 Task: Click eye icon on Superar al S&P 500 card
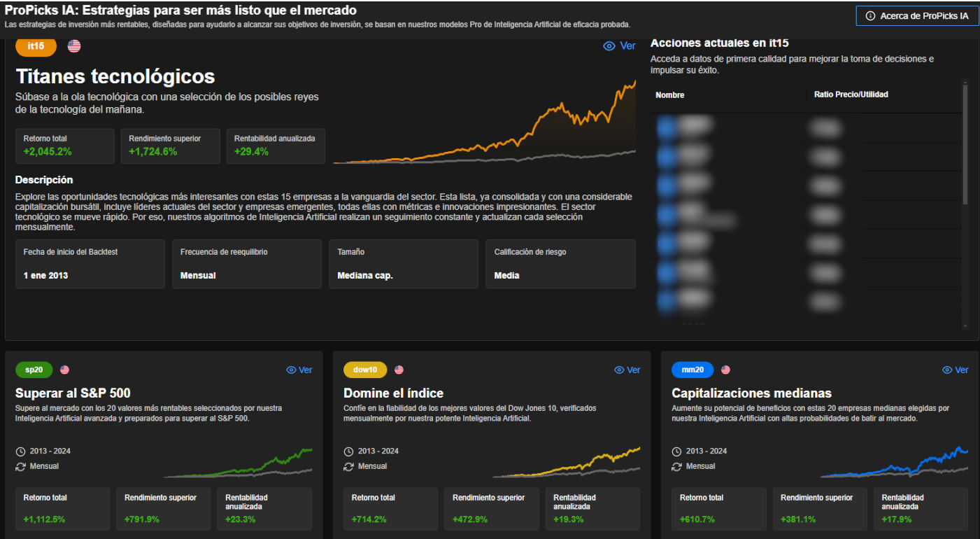[291, 370]
